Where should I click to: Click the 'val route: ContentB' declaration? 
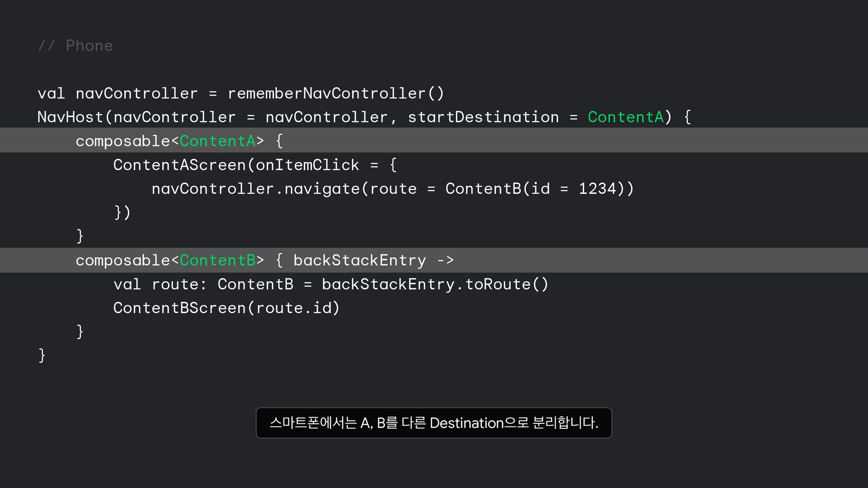pos(203,284)
